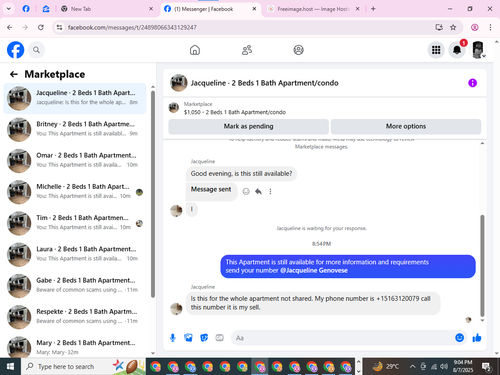Screen dimensions: 500x375
Task: Open Gabe conversation in the list
Action: [75, 286]
